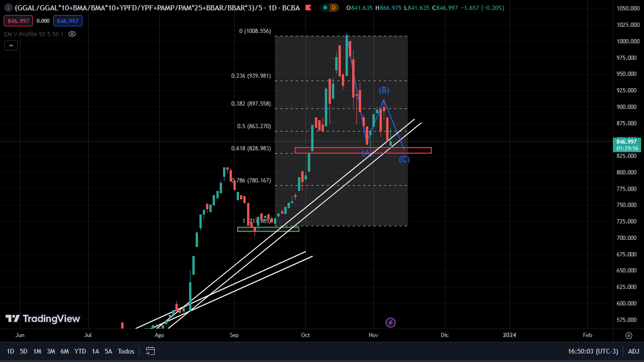The image size is (644, 362).
Task: Click the green market status dot
Action: [325, 8]
